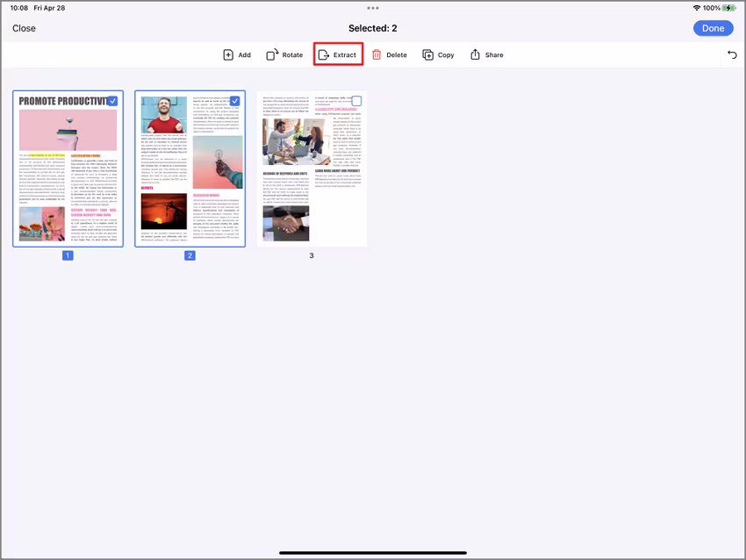Click the Share icon

(x=475, y=54)
